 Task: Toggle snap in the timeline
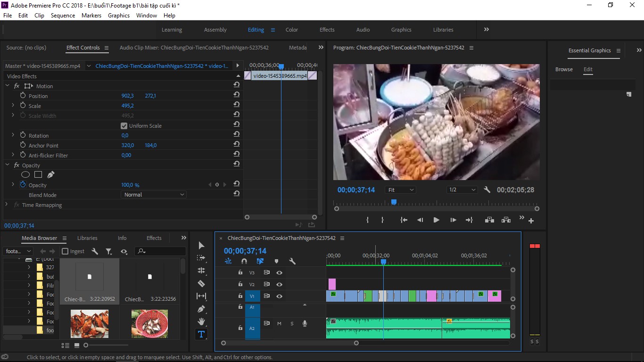click(x=244, y=261)
